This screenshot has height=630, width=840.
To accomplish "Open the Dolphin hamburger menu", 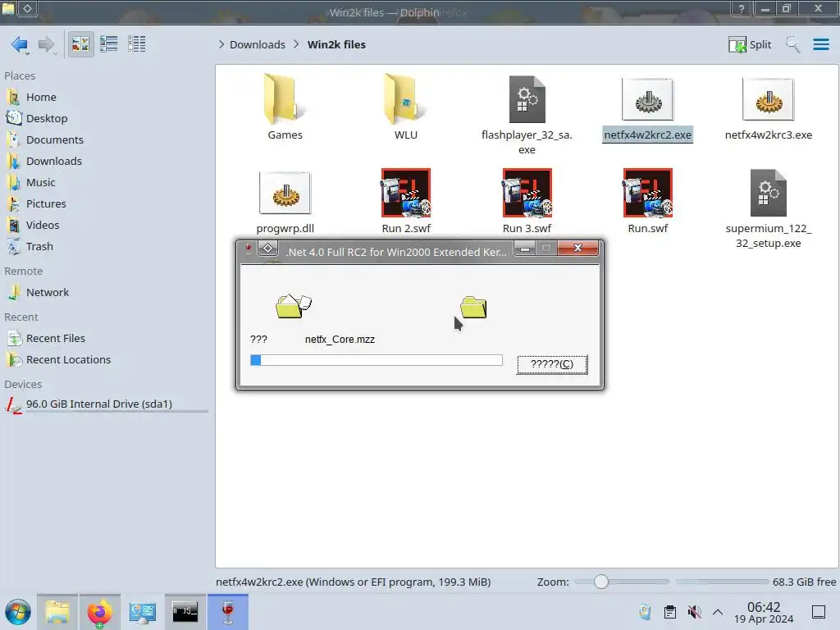I will click(x=820, y=44).
